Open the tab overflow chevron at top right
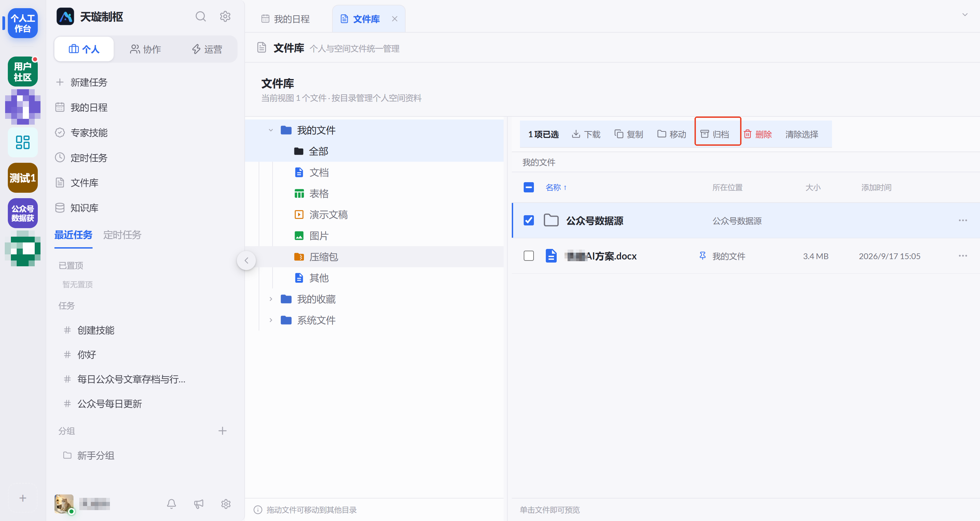This screenshot has width=980, height=521. point(965,15)
